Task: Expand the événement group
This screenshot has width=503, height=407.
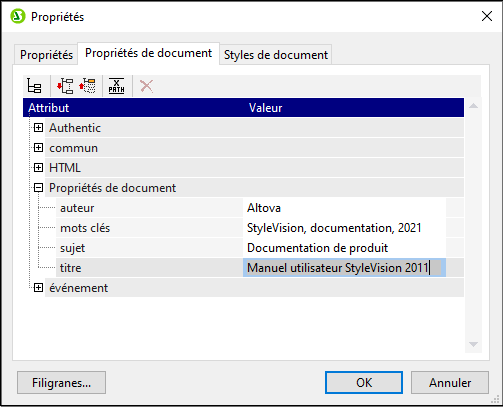Action: coord(39,288)
